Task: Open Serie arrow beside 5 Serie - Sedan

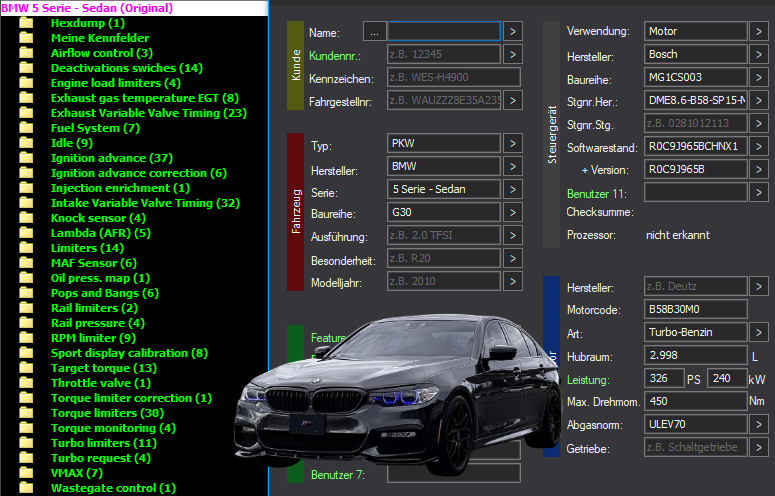Action: [x=513, y=189]
